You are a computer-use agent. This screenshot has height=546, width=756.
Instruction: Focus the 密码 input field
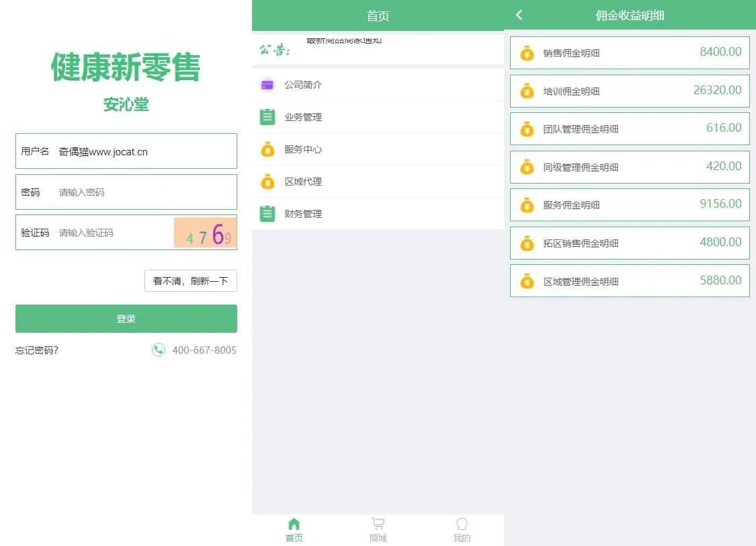126,192
